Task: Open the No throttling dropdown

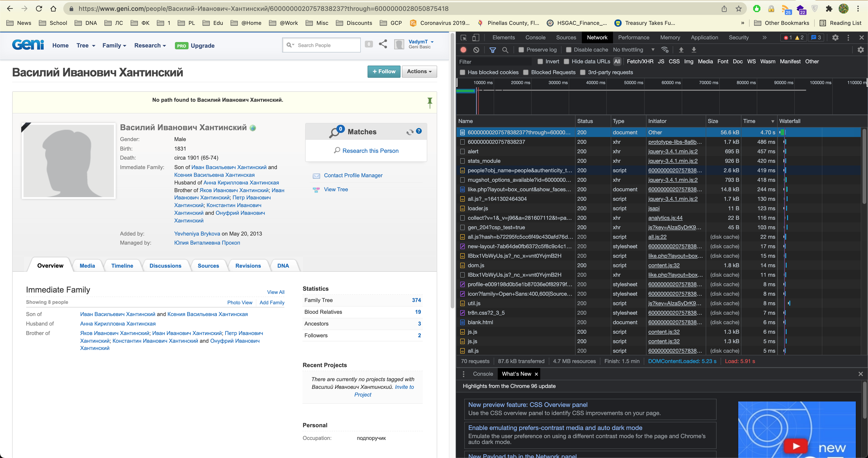Action: 633,50
